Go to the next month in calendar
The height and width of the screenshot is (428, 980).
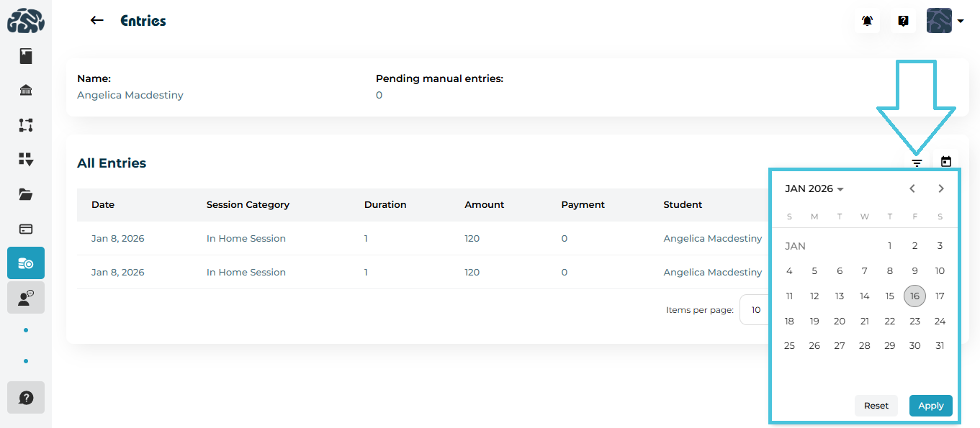tap(940, 188)
